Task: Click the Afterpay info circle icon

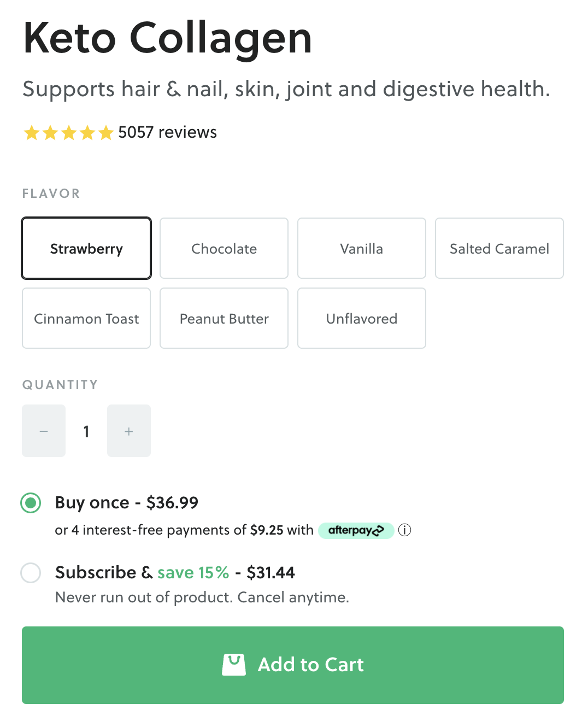Action: pyautogui.click(x=404, y=530)
